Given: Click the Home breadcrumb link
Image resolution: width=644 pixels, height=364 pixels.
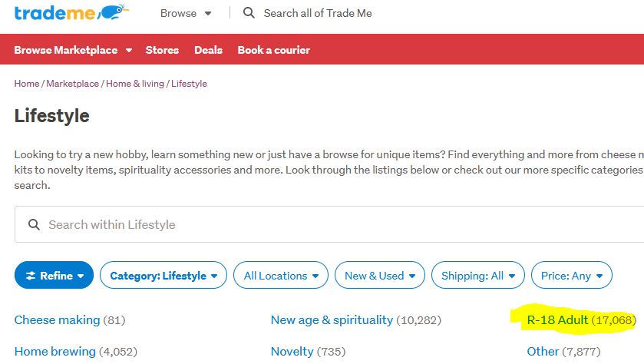Looking at the screenshot, I should [x=26, y=84].
